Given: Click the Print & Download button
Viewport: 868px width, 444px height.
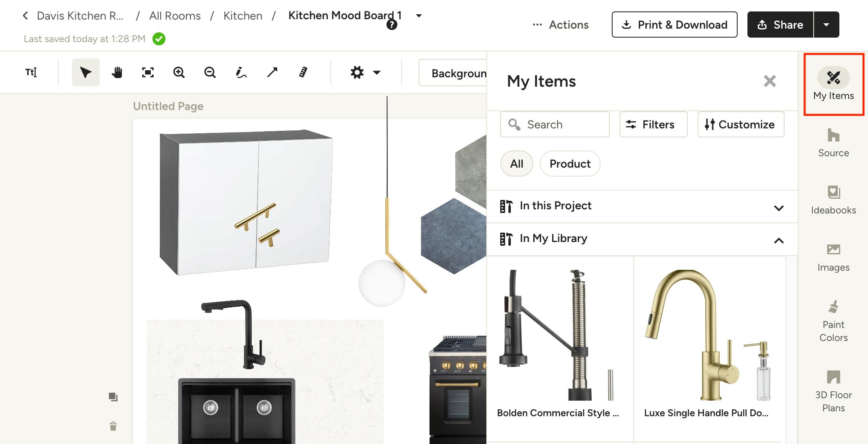Looking at the screenshot, I should [x=674, y=25].
